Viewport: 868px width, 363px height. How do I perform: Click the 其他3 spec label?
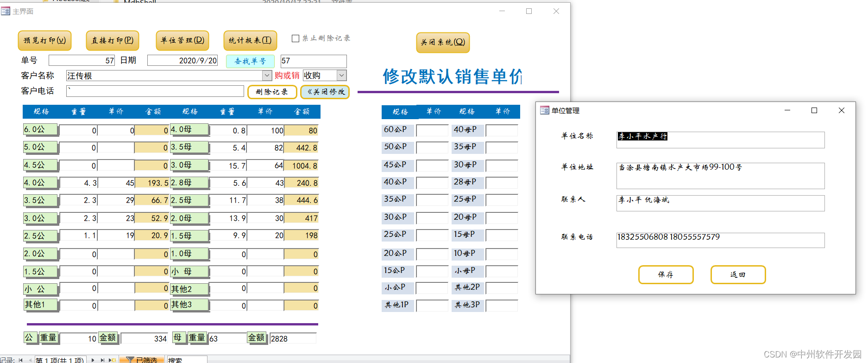tap(189, 305)
